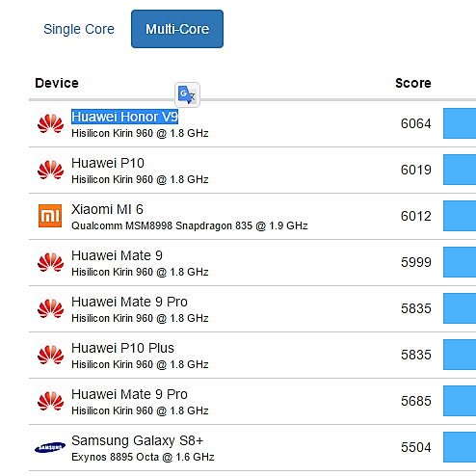Click the blue score bar for Huawei P10
The height and width of the screenshot is (476, 476).
point(460,170)
